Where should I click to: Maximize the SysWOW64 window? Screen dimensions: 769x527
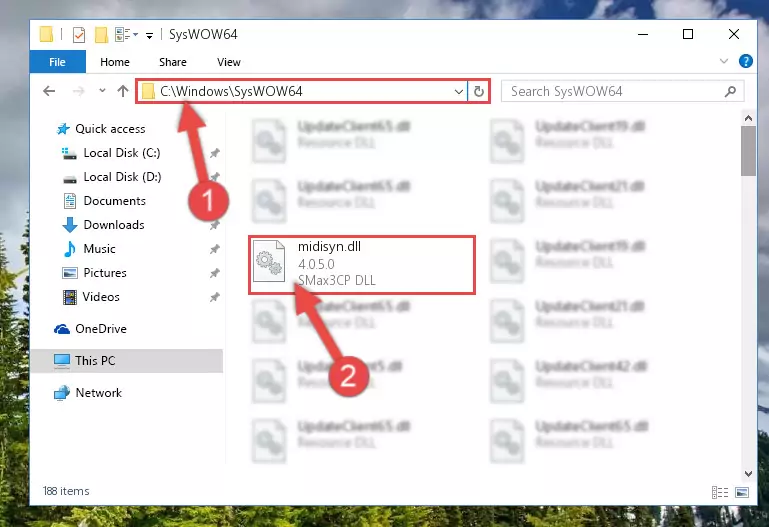point(688,34)
